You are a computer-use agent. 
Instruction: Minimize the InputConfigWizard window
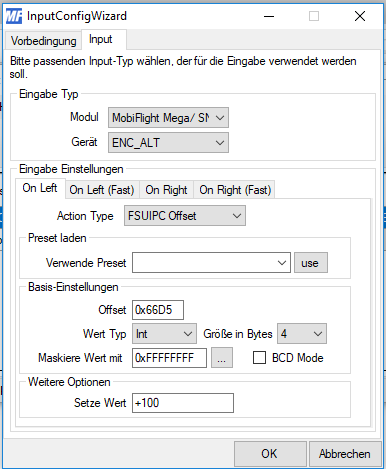269,16
